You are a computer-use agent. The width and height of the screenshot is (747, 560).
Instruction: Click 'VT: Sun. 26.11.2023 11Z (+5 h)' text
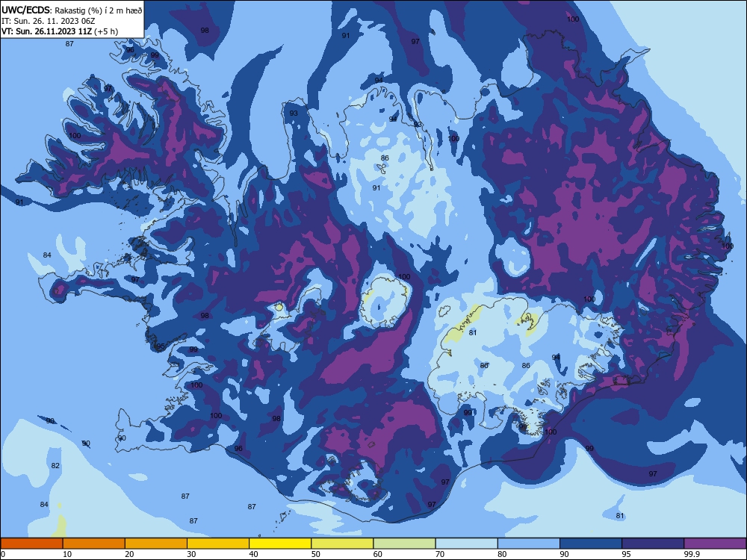60,31
